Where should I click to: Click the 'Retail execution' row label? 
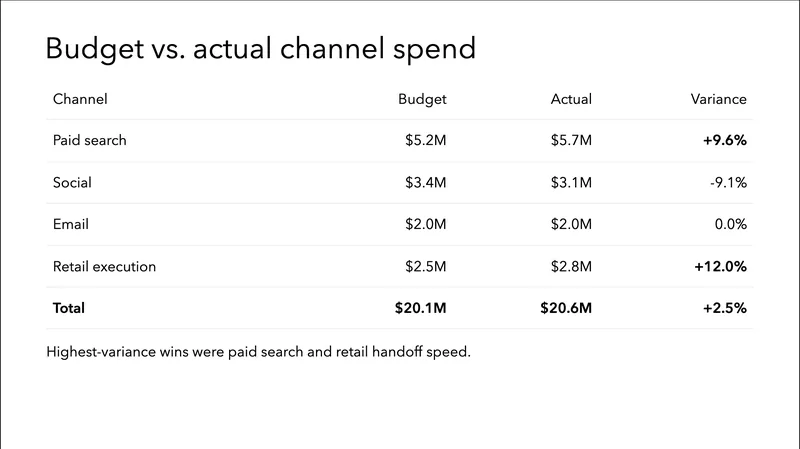[104, 267]
